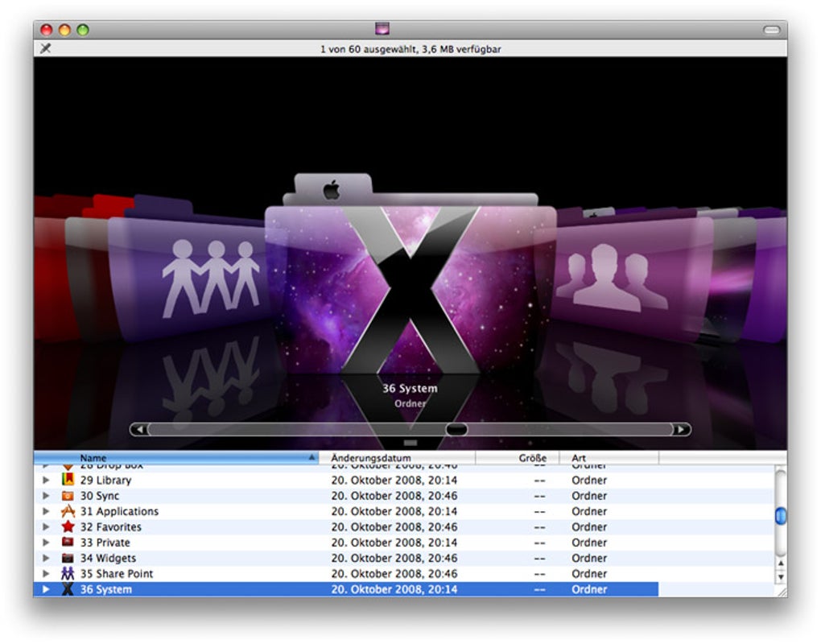Select the '29 Library' row name
Viewport: 821px width, 644px height.
105,480
